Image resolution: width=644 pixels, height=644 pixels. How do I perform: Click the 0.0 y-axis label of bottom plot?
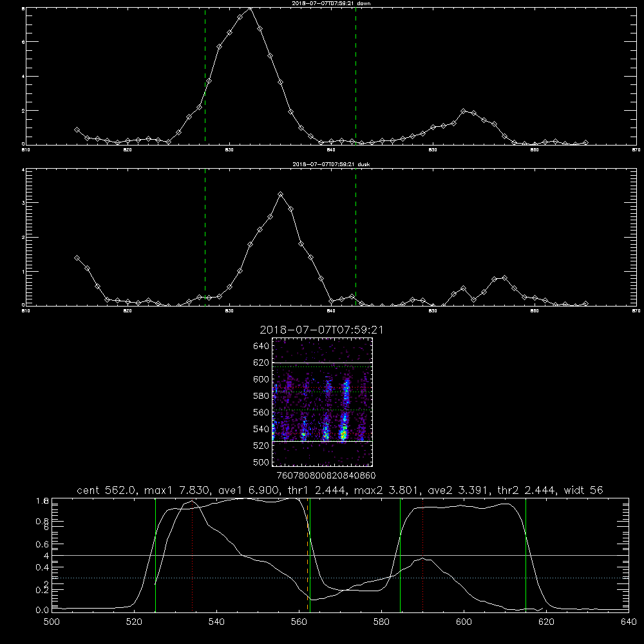[43, 611]
